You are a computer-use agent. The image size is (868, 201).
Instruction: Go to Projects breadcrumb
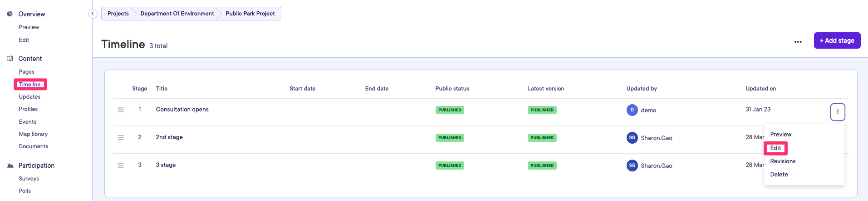click(118, 14)
